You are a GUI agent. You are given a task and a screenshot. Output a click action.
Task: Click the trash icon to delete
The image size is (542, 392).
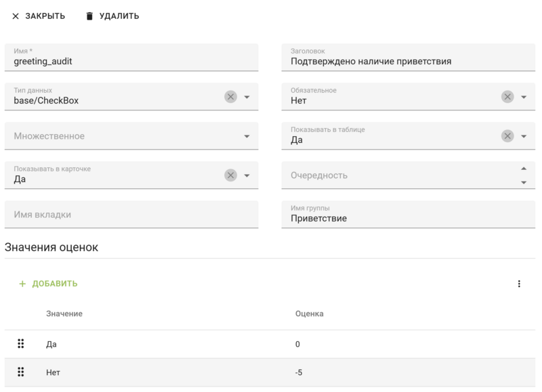coord(89,16)
